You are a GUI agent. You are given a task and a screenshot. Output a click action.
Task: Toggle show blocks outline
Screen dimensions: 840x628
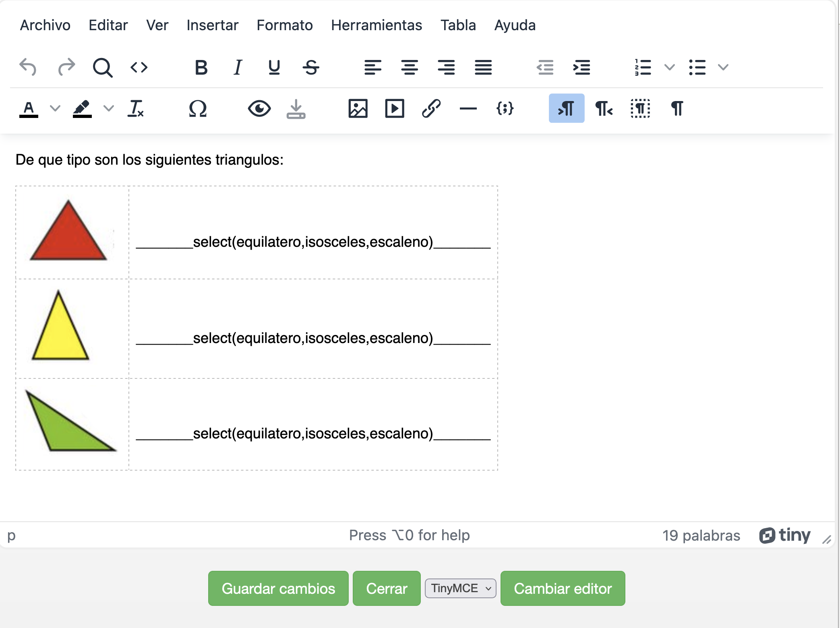click(640, 108)
